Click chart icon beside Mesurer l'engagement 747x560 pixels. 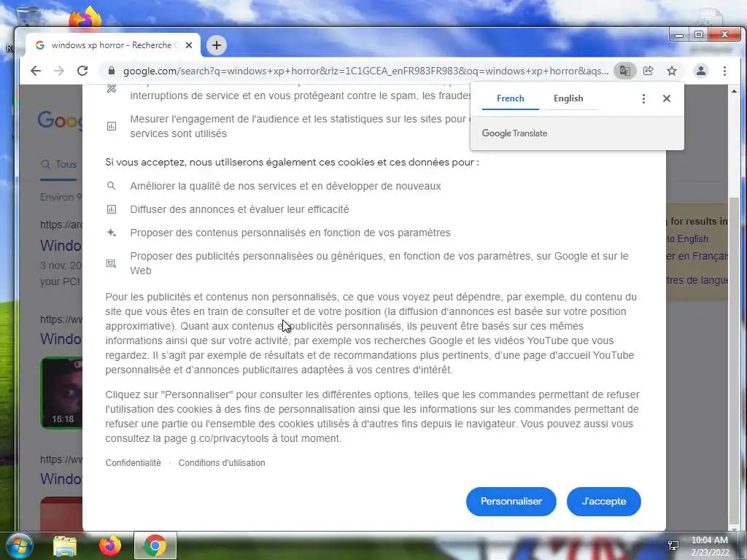coord(112,126)
